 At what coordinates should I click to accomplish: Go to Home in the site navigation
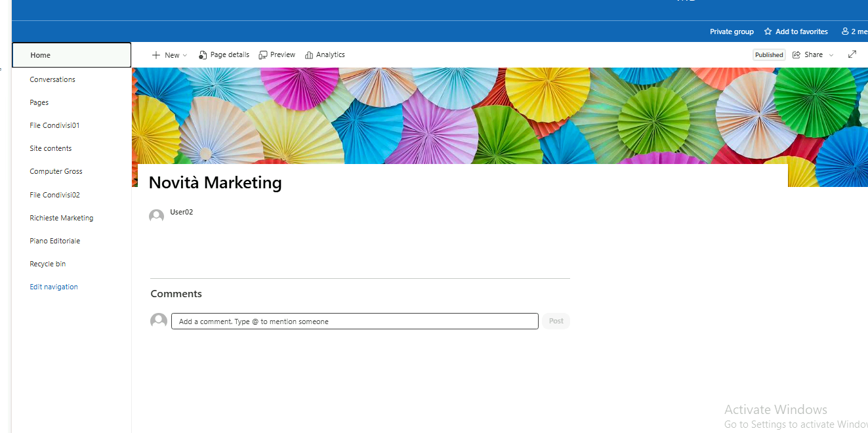[x=72, y=55]
